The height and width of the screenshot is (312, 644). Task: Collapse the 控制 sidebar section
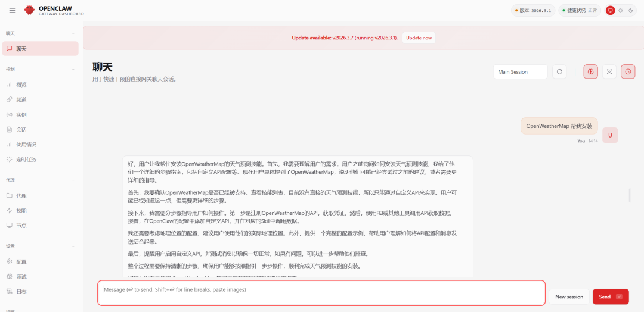pyautogui.click(x=41, y=69)
